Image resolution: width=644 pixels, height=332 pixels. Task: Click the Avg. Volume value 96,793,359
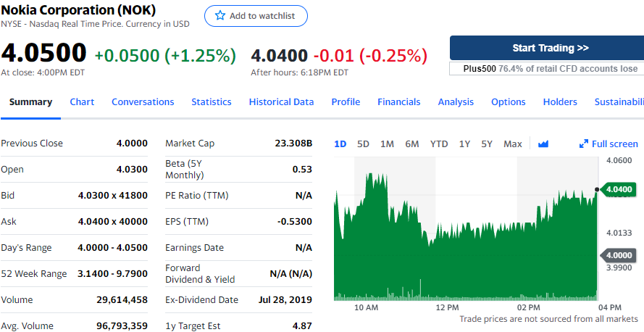[122, 326]
